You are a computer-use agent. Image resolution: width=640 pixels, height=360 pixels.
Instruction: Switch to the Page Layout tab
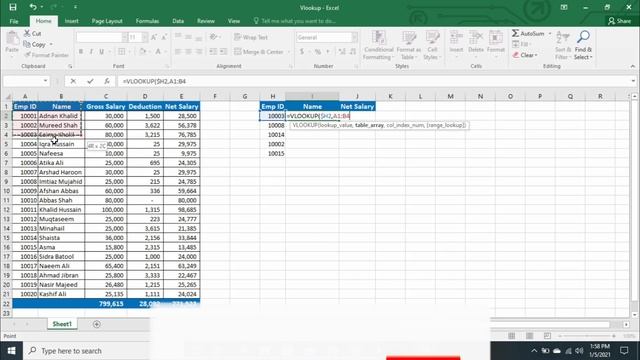tap(107, 21)
